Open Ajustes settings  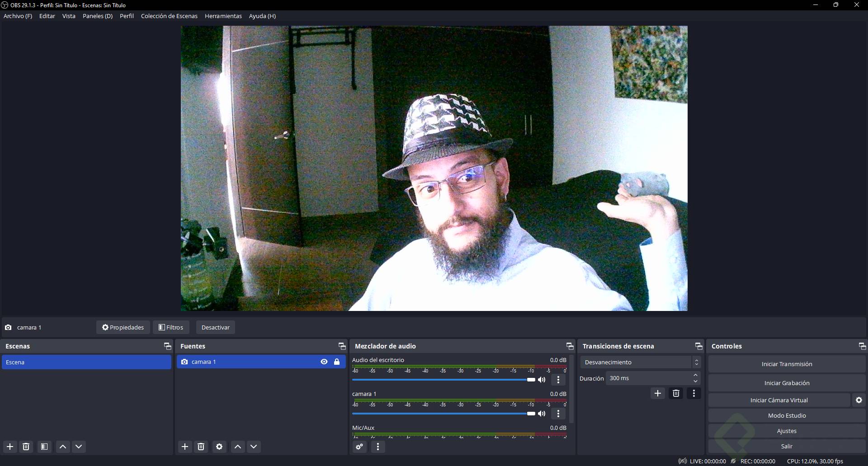[x=787, y=431]
